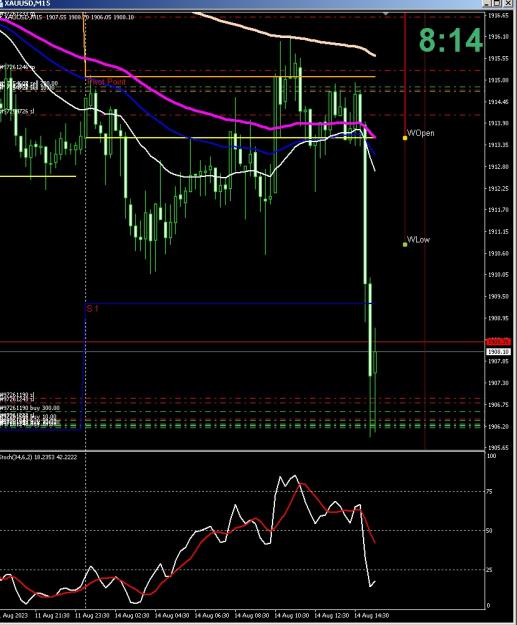The width and height of the screenshot is (517, 625).
Task: Click the 14 Aug 02:30 time label
Action: pyautogui.click(x=132, y=615)
